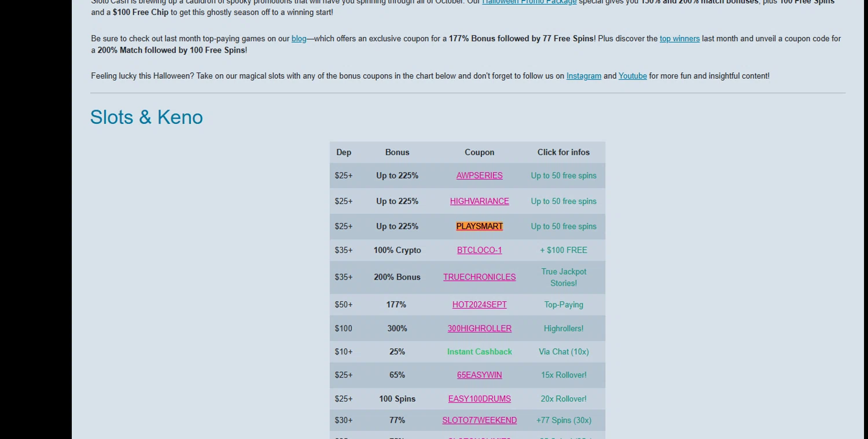This screenshot has width=868, height=439.
Task: Click the Slots & Keno heading
Action: pyautogui.click(x=146, y=117)
